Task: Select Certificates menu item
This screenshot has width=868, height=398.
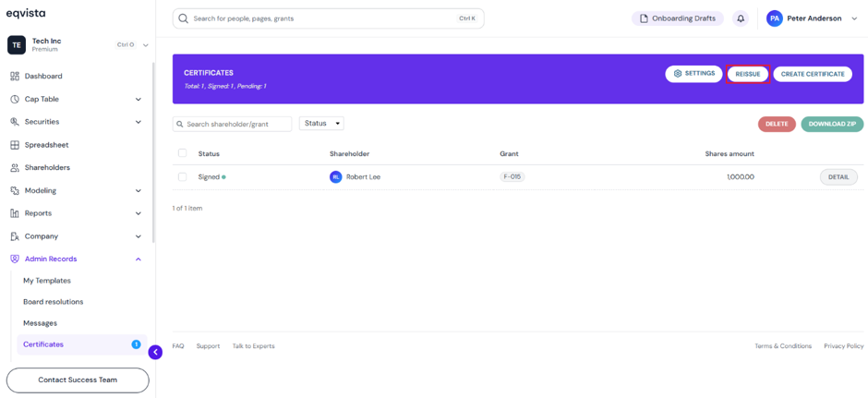Action: coord(82,344)
